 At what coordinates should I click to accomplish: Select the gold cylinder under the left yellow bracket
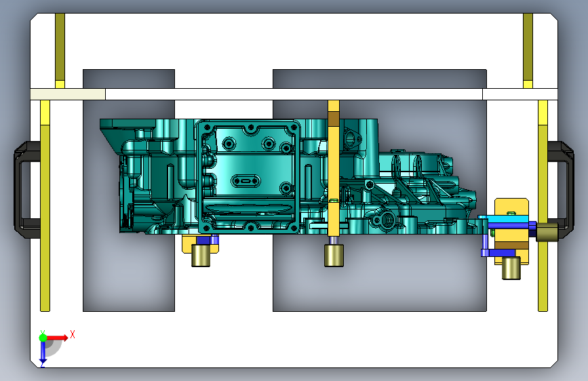[201, 256]
